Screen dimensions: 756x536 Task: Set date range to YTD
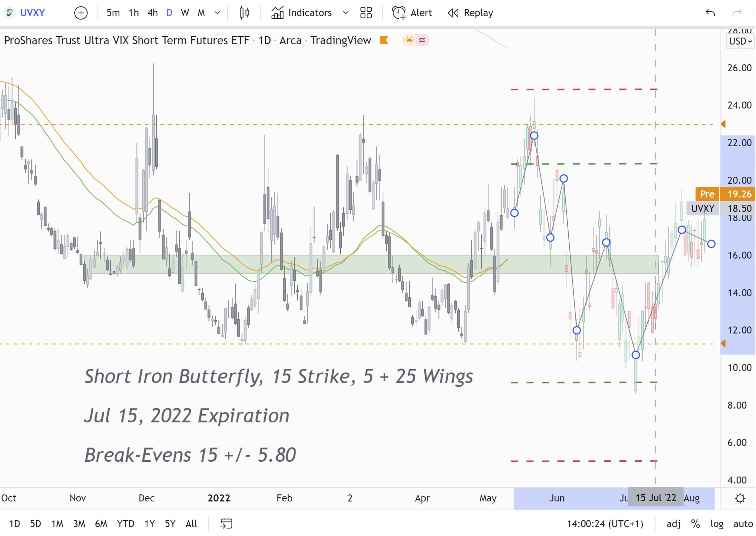[126, 524]
